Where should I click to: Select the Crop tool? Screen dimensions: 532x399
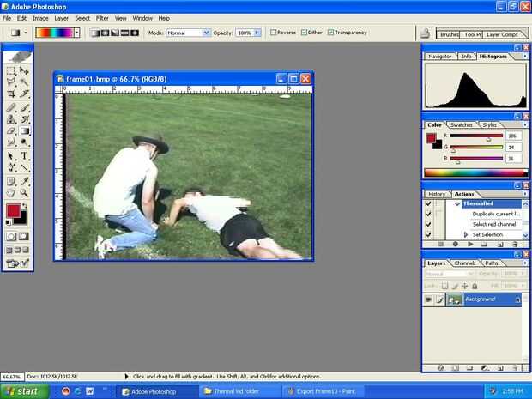(11, 94)
